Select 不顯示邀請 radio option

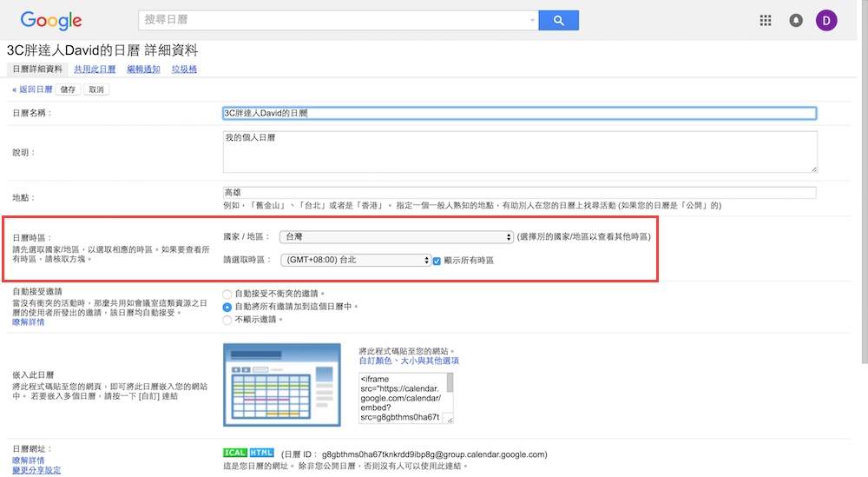coord(227,319)
